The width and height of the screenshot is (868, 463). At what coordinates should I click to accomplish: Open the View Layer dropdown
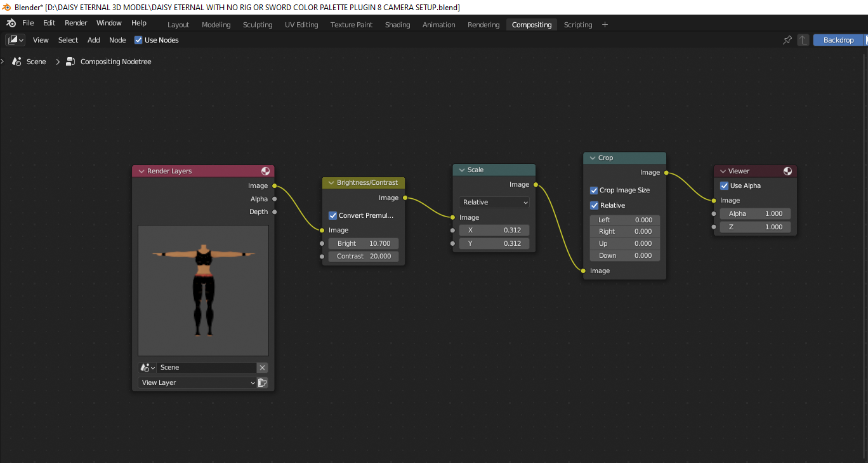coord(197,383)
